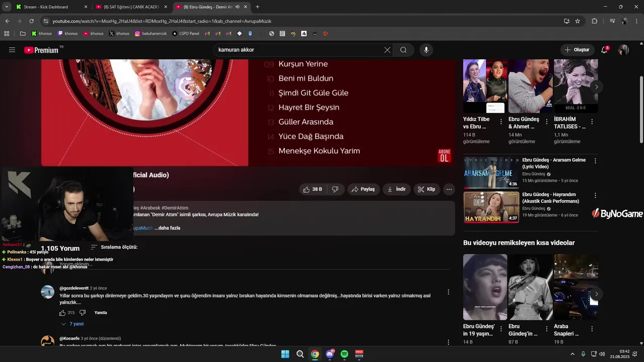Create a clip with the Klip button

pos(427,189)
